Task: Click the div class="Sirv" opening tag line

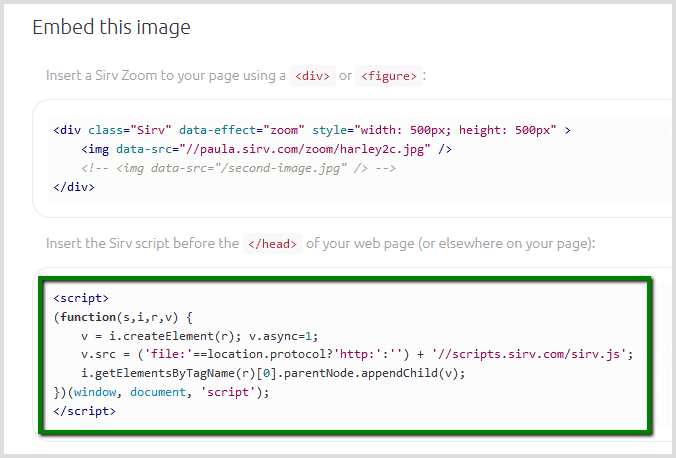Action: [312, 130]
